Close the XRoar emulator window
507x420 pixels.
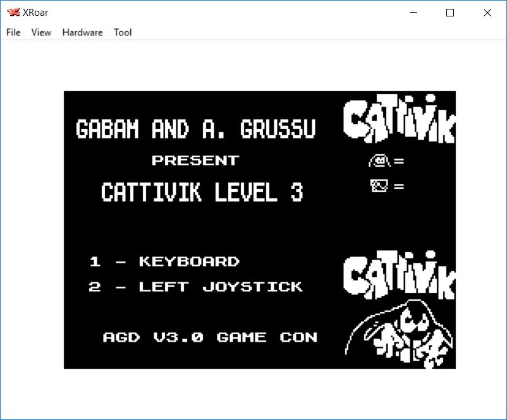487,13
